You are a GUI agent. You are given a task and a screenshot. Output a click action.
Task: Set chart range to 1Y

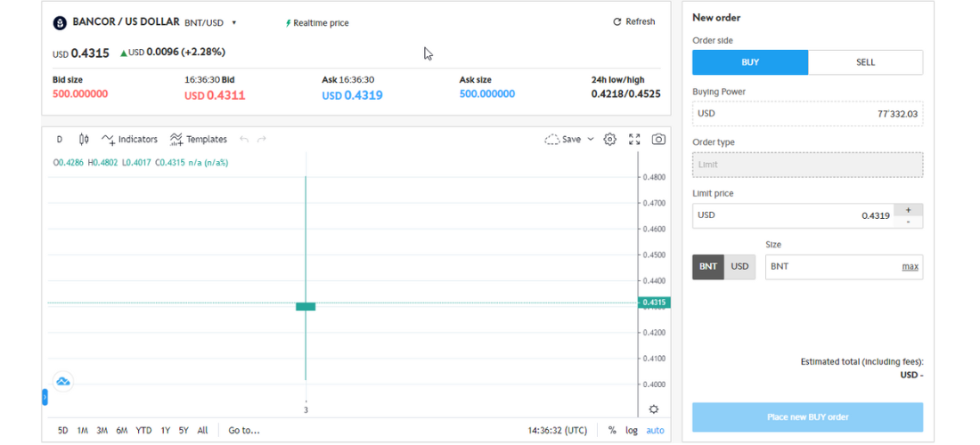(166, 431)
